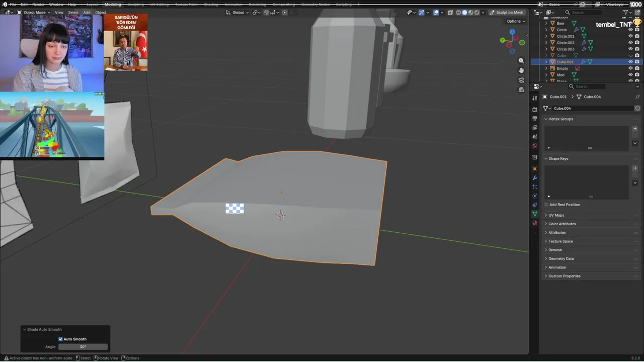Expand the Geometry Data panel

click(x=561, y=258)
